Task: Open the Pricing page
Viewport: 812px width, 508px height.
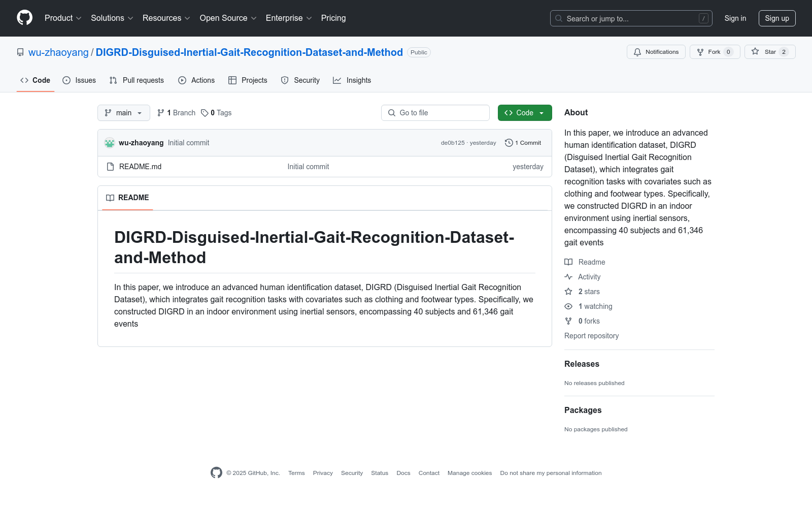Action: coord(333,18)
